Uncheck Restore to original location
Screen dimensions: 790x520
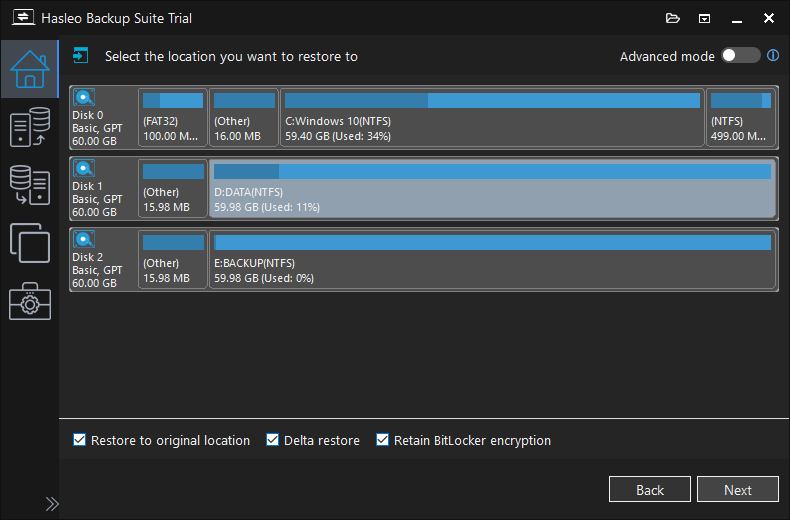point(79,440)
